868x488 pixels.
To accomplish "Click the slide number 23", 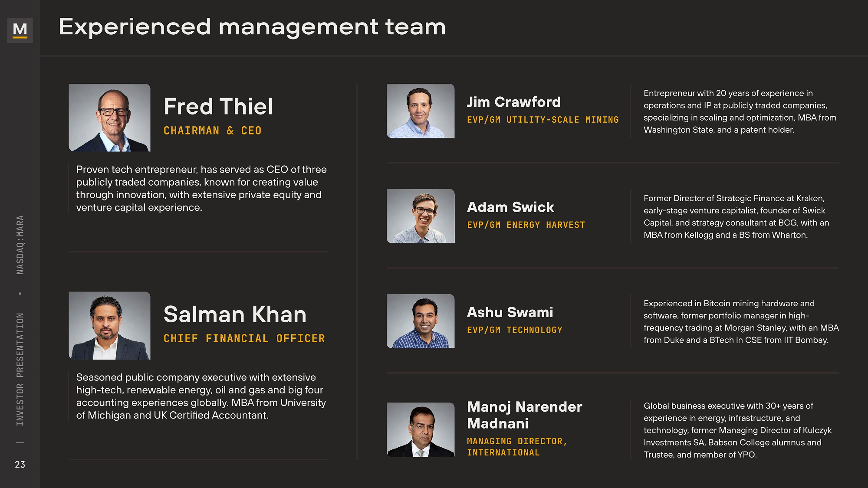I will [20, 465].
